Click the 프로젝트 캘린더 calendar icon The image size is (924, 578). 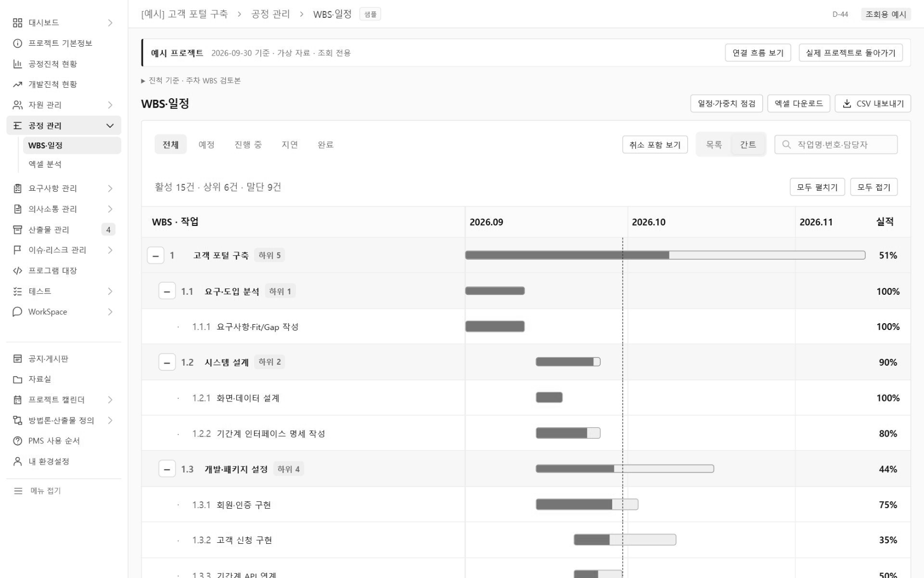(x=18, y=400)
